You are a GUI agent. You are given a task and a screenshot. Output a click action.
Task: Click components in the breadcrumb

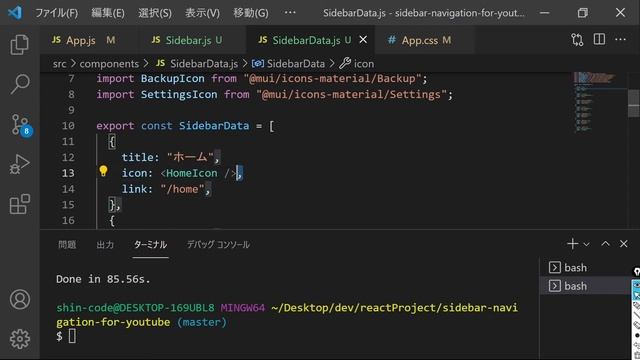pyautogui.click(x=109, y=64)
